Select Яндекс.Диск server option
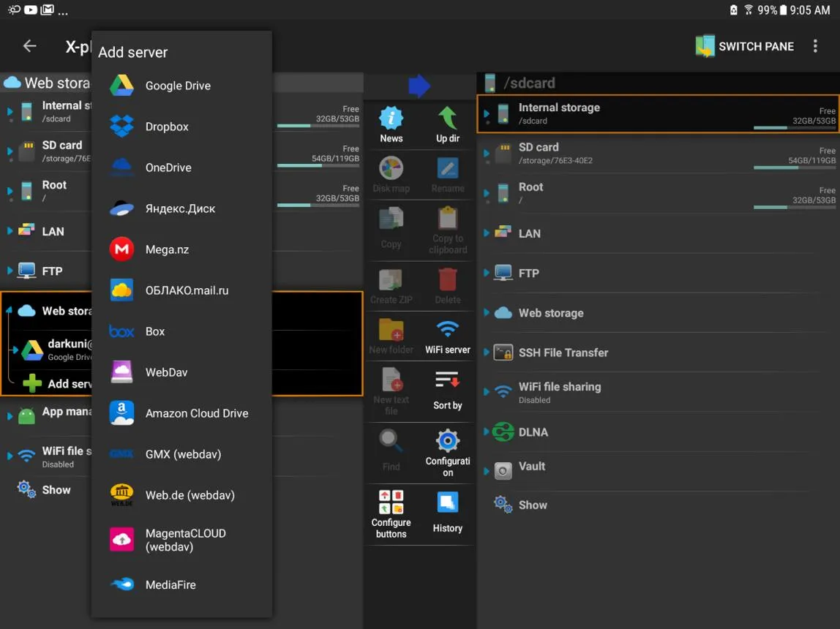The width and height of the screenshot is (840, 629). point(181,208)
